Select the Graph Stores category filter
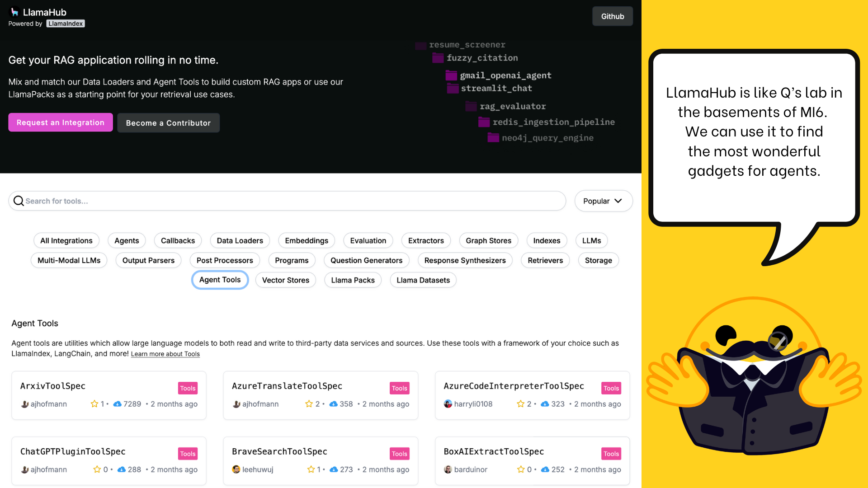868x488 pixels. pyautogui.click(x=489, y=240)
